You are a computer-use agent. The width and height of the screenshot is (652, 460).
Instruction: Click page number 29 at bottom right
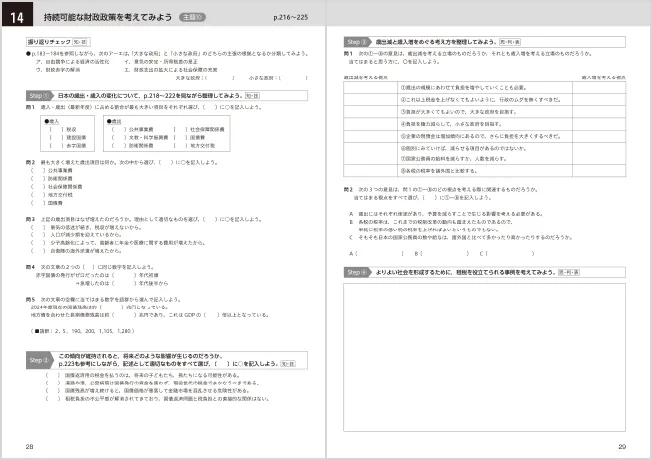click(x=621, y=446)
